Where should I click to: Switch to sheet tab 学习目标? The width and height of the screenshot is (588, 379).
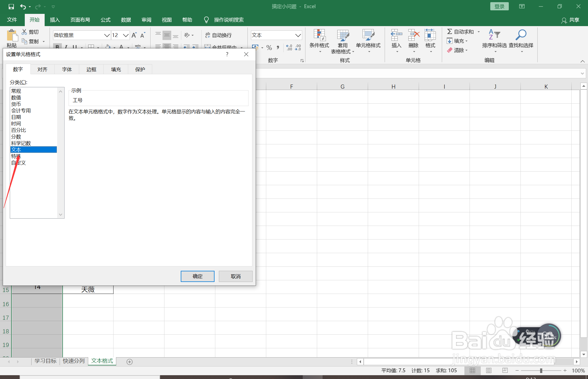click(x=45, y=361)
